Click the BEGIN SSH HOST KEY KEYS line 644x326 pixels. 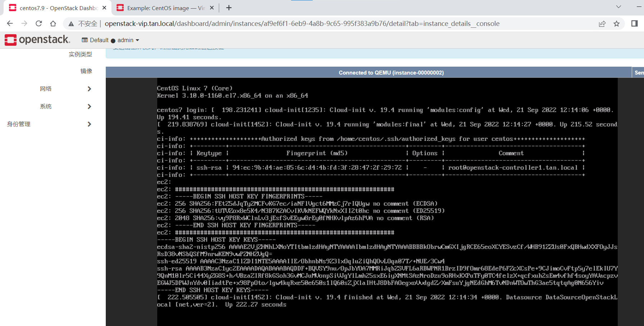[x=216, y=240]
